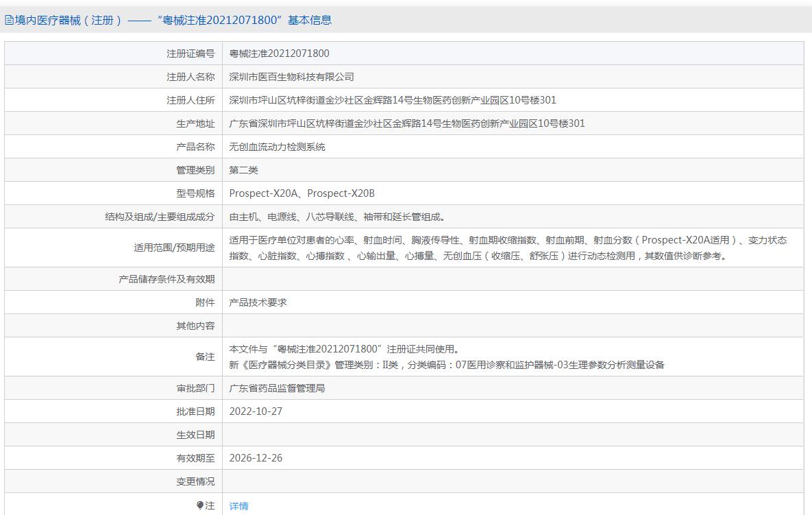The height and width of the screenshot is (515, 812).
Task: Click the registrant name 深圳市医百生物科技有限公司
Action: pyautogui.click(x=291, y=77)
